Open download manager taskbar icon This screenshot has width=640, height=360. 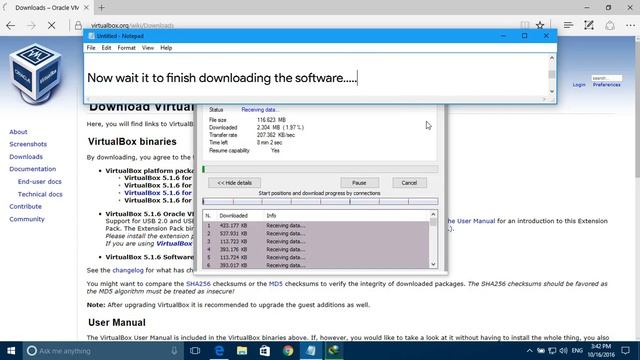click(x=334, y=351)
